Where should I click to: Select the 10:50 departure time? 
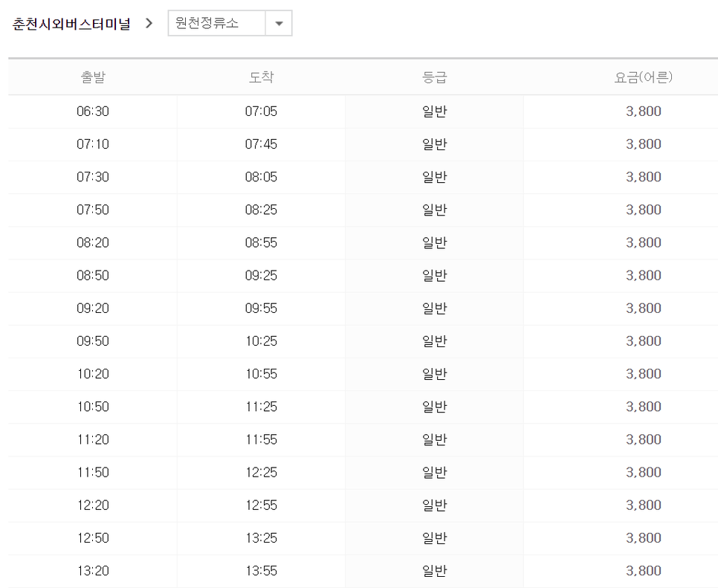(93, 407)
